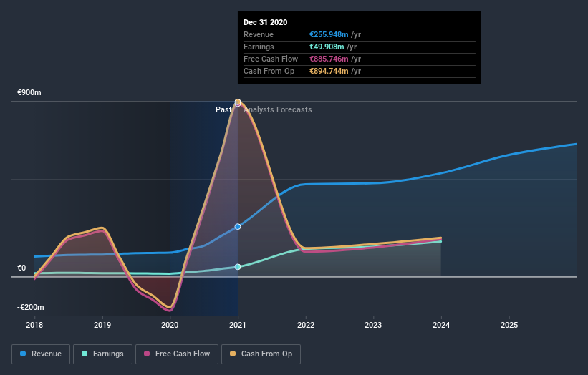Viewport: 588px width, 375px height.
Task: Toggle the Earnings legend button
Action: click(x=102, y=354)
